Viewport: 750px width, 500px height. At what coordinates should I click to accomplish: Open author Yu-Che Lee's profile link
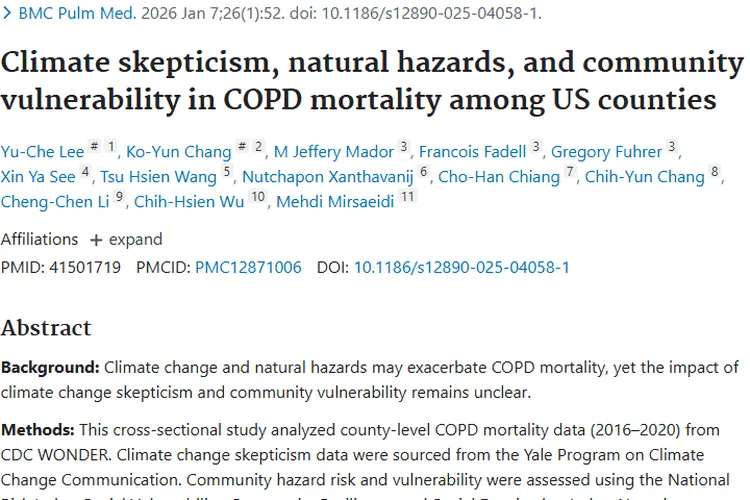(x=42, y=152)
